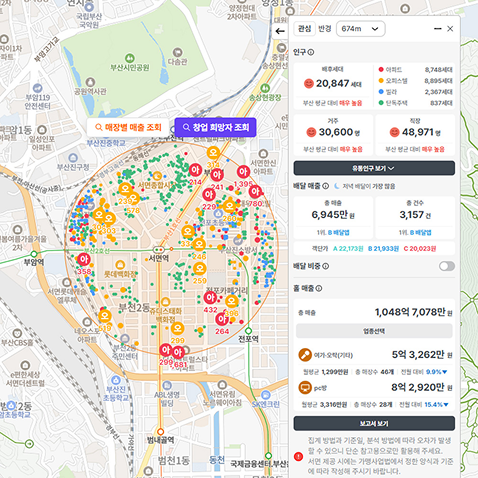Select the 관심 tab button
The image size is (478, 478).
pyautogui.click(x=304, y=29)
